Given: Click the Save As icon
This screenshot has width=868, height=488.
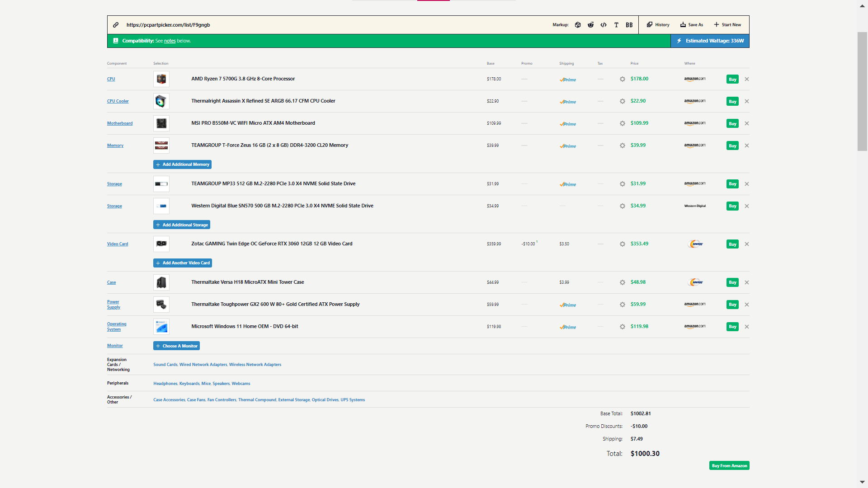Looking at the screenshot, I should (x=684, y=25).
